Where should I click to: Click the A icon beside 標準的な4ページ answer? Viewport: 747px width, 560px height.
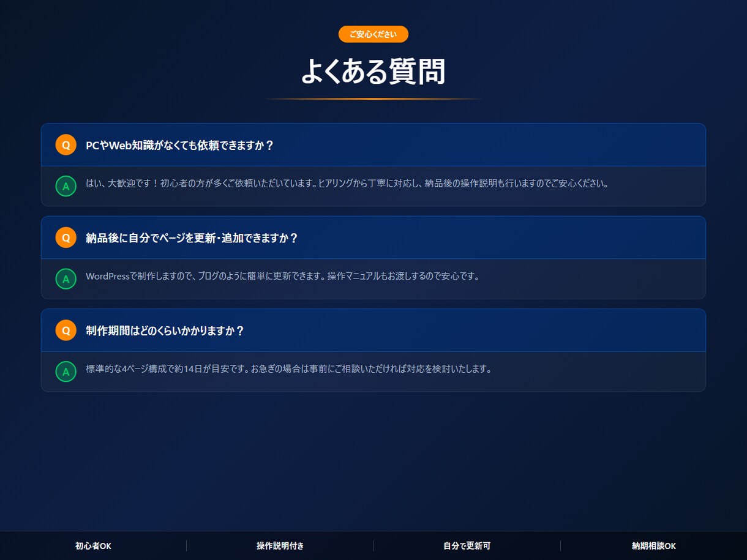(x=66, y=371)
